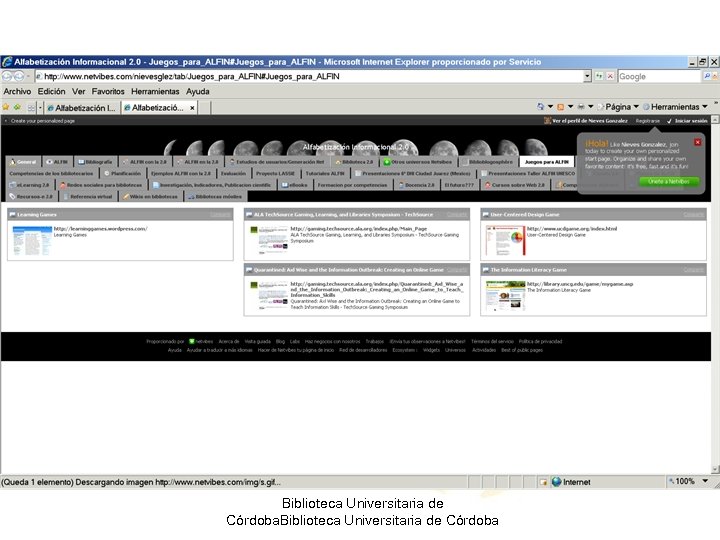Open the Archivo menu
Screen dimensions: 720x540
click(17, 91)
